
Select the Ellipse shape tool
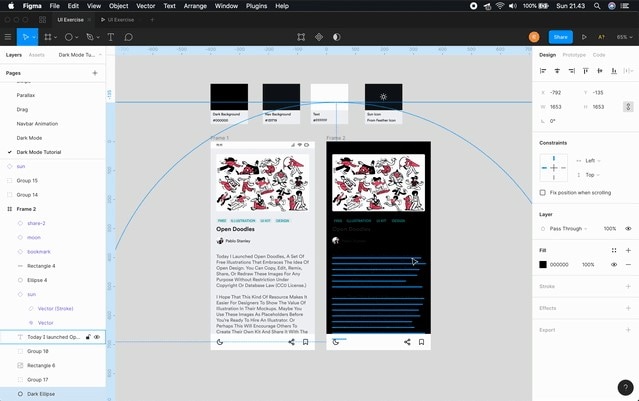click(68, 37)
